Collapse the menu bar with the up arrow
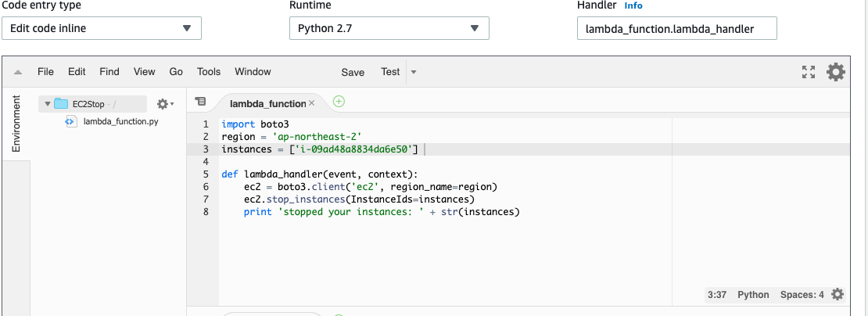This screenshot has height=316, width=868. (x=18, y=73)
